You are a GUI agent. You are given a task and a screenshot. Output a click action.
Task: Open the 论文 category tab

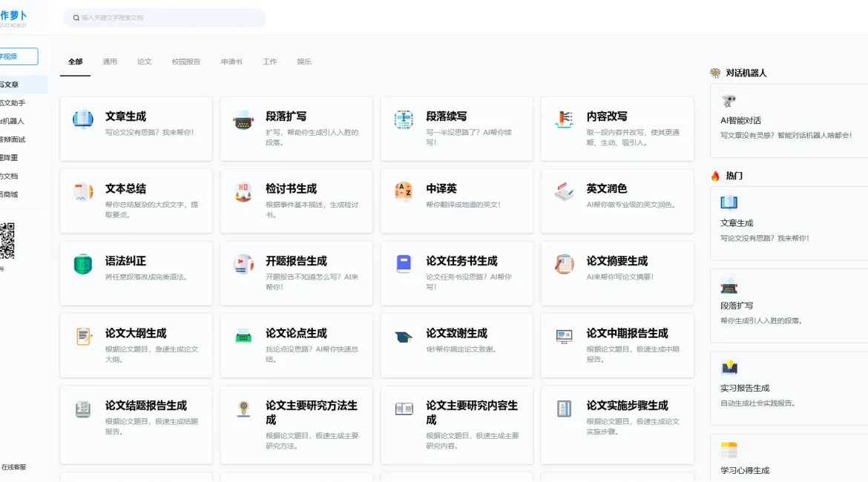pos(145,62)
